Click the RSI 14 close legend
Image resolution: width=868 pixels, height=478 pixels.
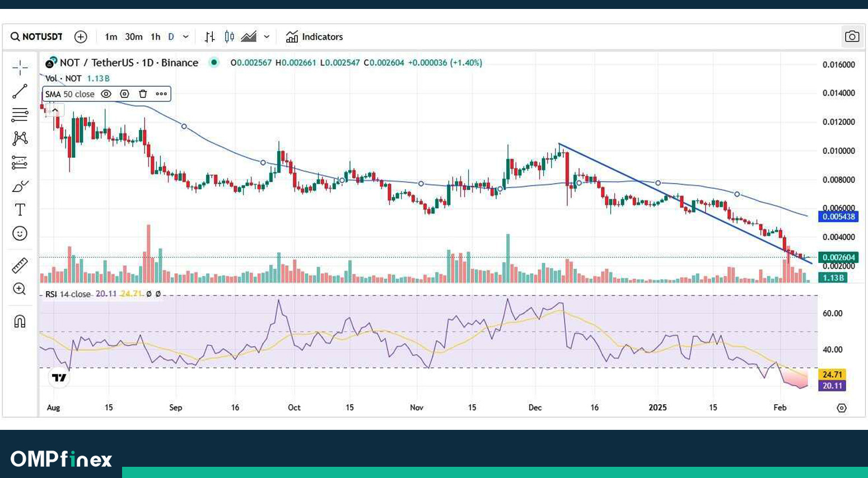[x=68, y=294]
